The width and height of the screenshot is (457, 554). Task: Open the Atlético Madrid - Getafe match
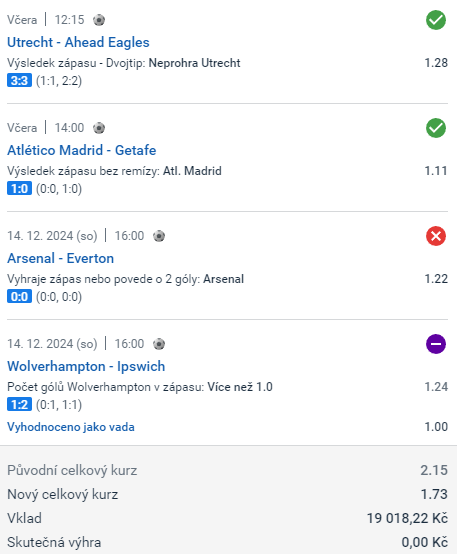point(82,150)
